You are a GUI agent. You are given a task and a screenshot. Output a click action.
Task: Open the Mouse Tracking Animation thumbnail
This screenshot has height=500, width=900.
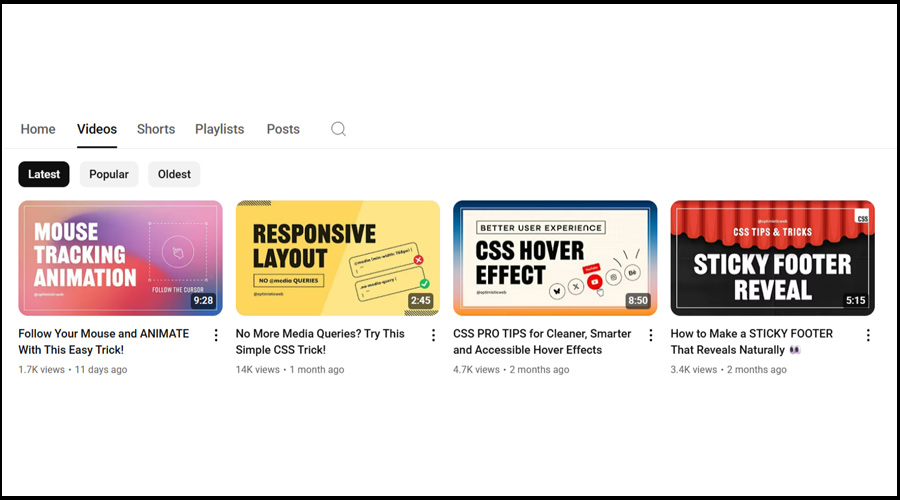[x=120, y=258]
